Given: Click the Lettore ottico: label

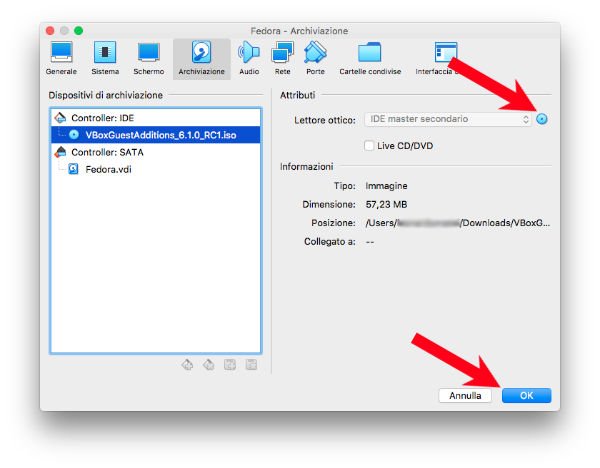Looking at the screenshot, I should tap(325, 120).
